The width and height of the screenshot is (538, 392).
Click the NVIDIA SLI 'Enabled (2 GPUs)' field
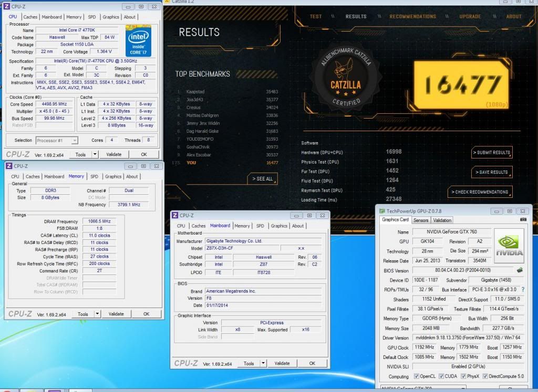coord(468,367)
